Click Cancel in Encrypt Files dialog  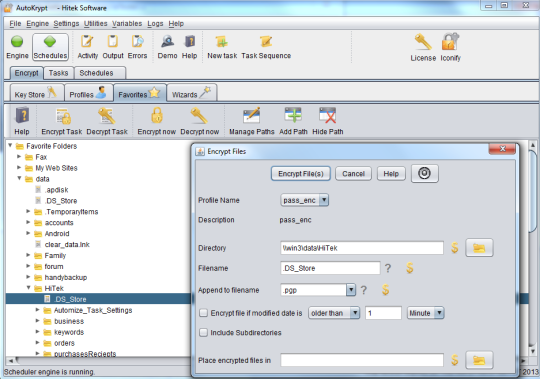pyautogui.click(x=353, y=173)
